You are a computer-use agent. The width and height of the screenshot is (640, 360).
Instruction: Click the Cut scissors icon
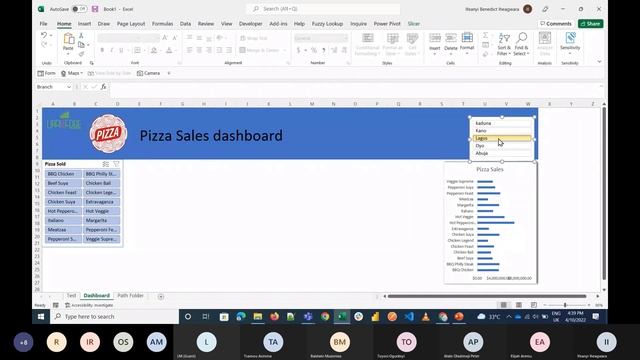tap(81, 36)
